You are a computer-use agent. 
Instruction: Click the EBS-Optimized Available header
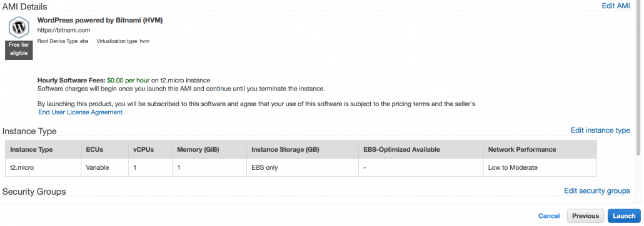[x=421, y=149]
